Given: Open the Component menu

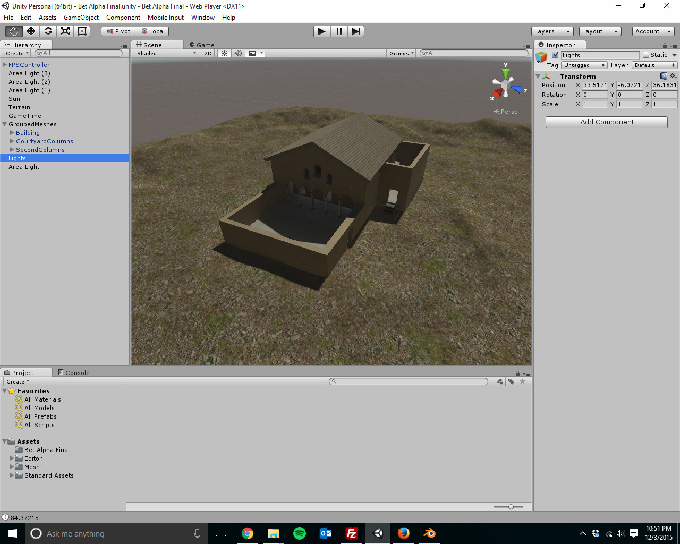Looking at the screenshot, I should 123,17.
